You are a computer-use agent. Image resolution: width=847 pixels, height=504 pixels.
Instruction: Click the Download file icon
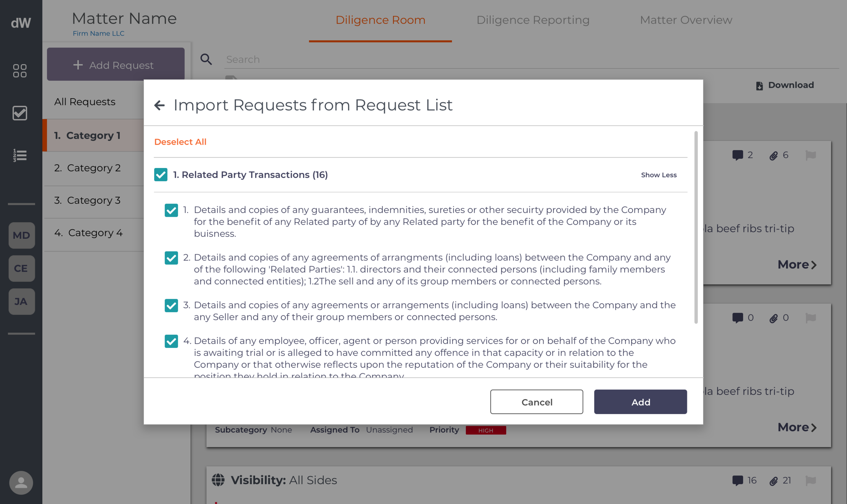[x=759, y=86]
